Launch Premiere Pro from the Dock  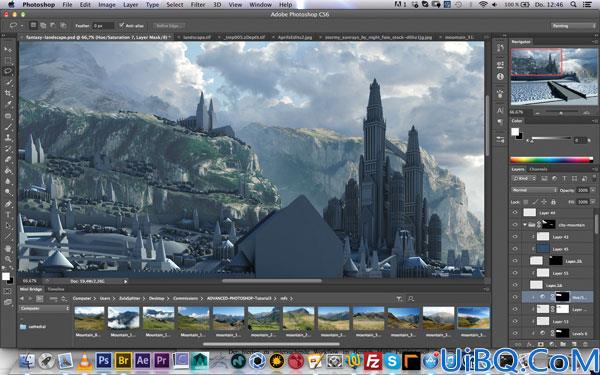click(161, 360)
